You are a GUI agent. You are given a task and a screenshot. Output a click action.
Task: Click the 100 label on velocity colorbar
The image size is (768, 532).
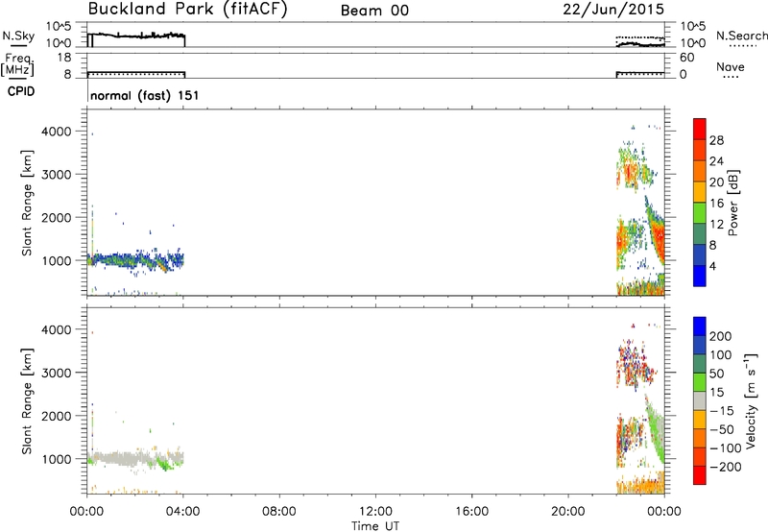721,355
